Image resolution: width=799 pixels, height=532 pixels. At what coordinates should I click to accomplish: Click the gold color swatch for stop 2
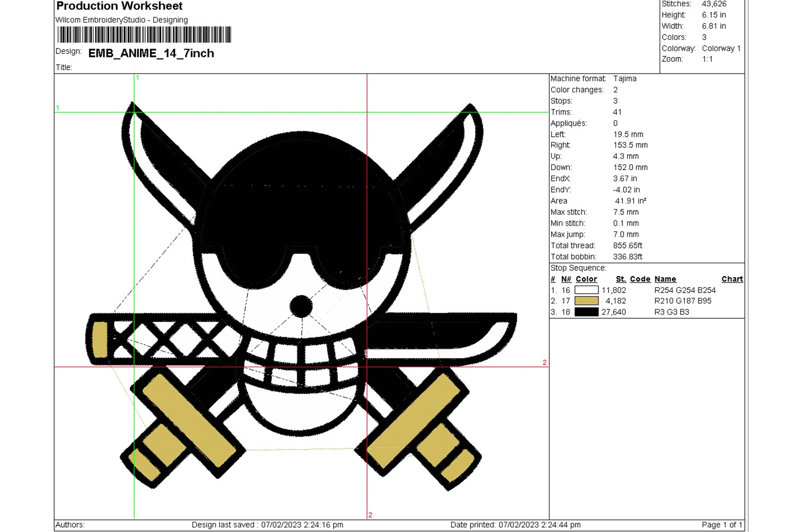pos(586,301)
